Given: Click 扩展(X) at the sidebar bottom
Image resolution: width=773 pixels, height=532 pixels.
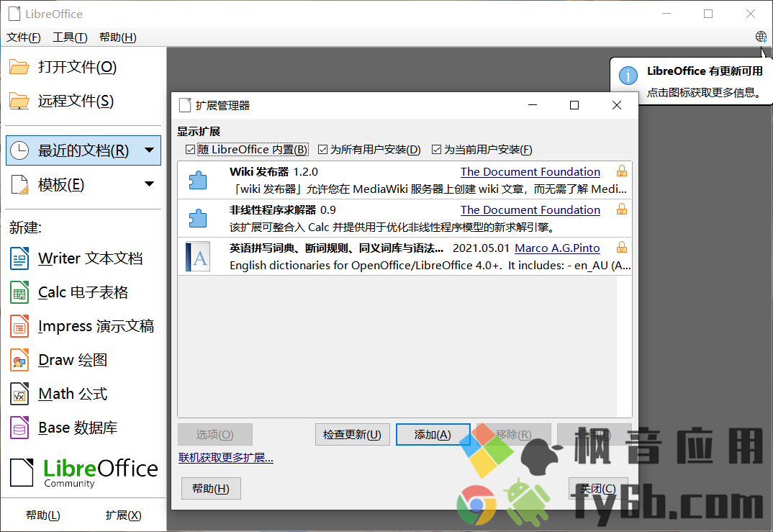Looking at the screenshot, I should (123, 515).
